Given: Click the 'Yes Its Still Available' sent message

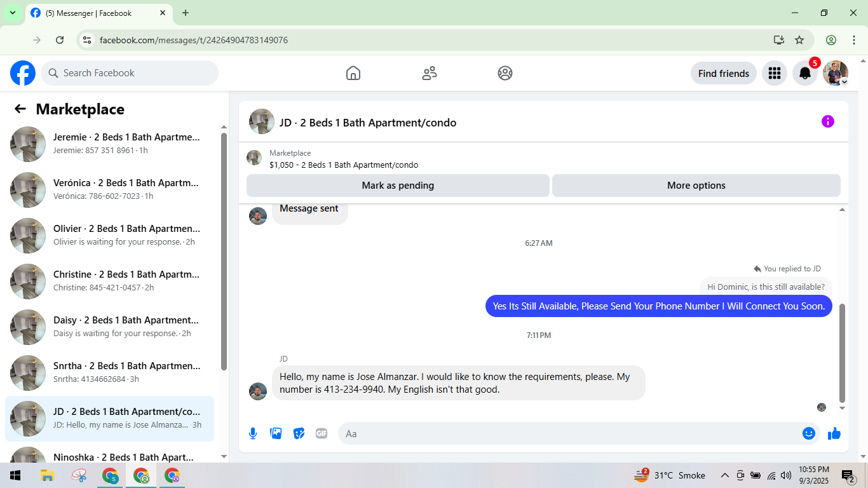Looking at the screenshot, I should 659,306.
